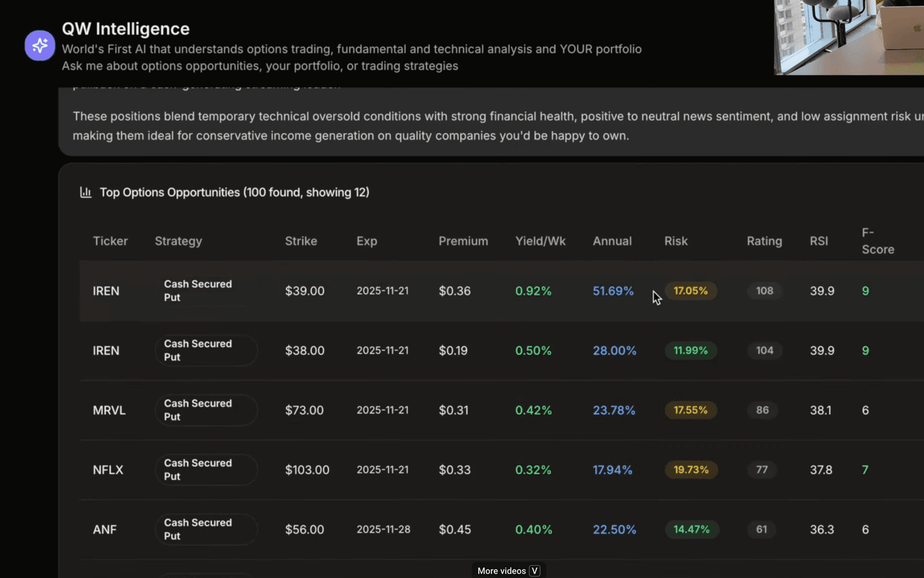Screen dimensions: 924x578
Task: Click the 104 rating pill
Action: [x=765, y=350]
